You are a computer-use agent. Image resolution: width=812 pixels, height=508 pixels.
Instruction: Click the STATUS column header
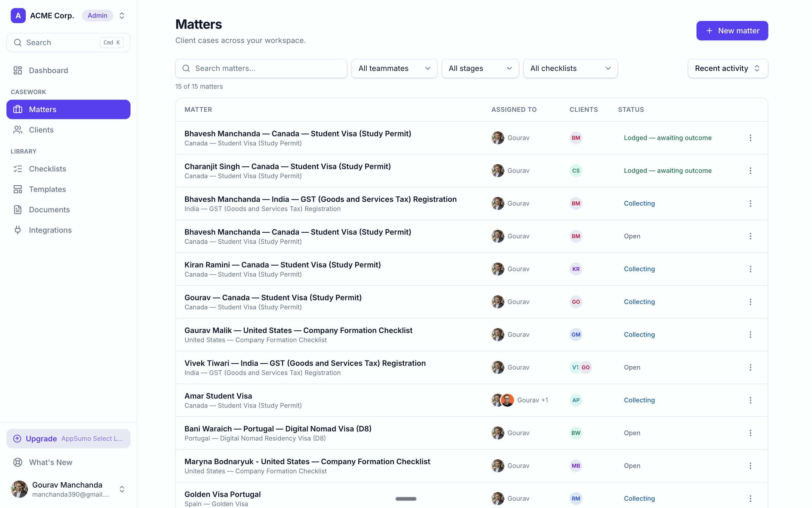click(631, 110)
